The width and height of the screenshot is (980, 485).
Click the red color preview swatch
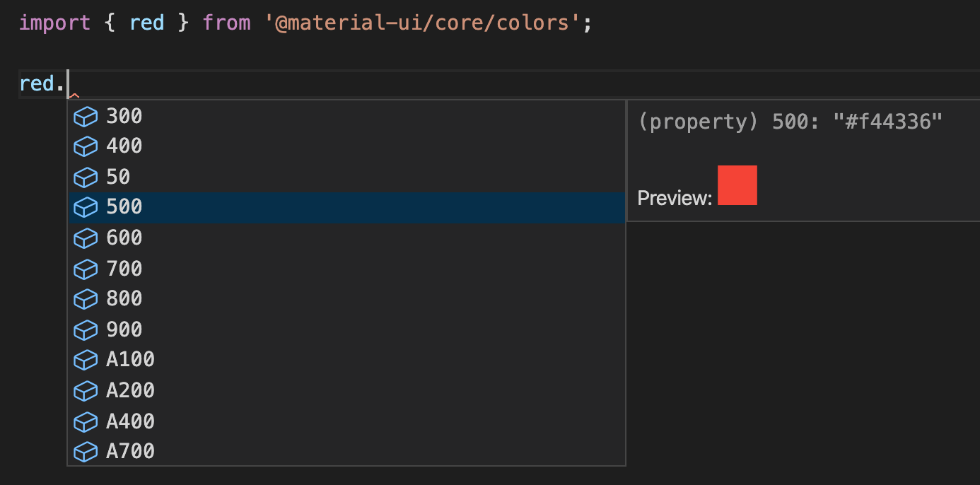pyautogui.click(x=737, y=185)
